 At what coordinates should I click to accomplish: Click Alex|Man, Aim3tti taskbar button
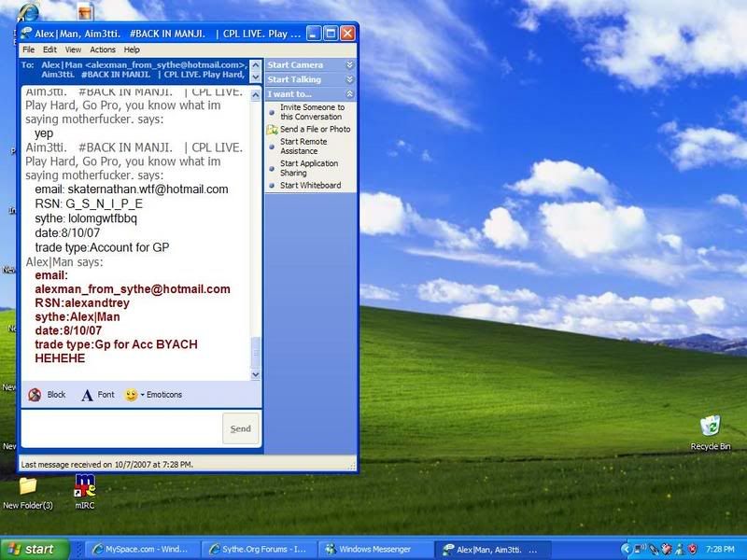pos(491,550)
